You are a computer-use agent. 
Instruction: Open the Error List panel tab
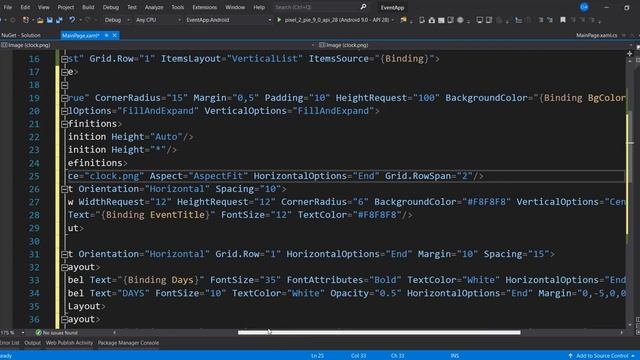click(x=9, y=343)
